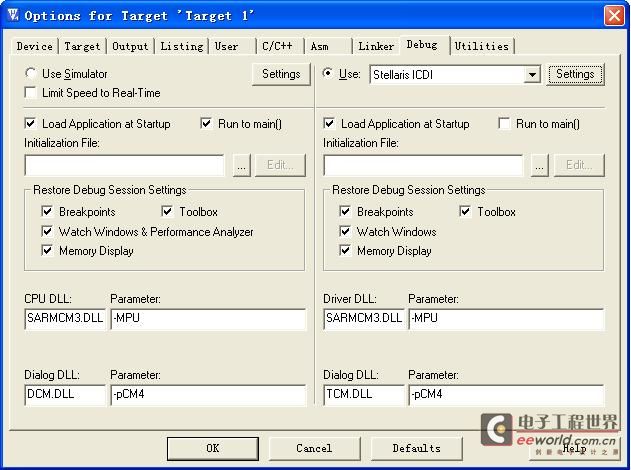Click the hardware debugger Edit... button

click(579, 165)
